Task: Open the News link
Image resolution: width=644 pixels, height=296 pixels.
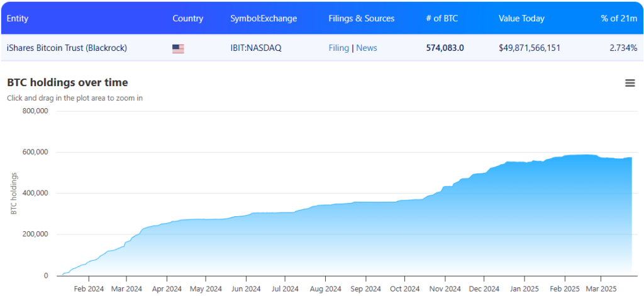Action: [x=367, y=48]
